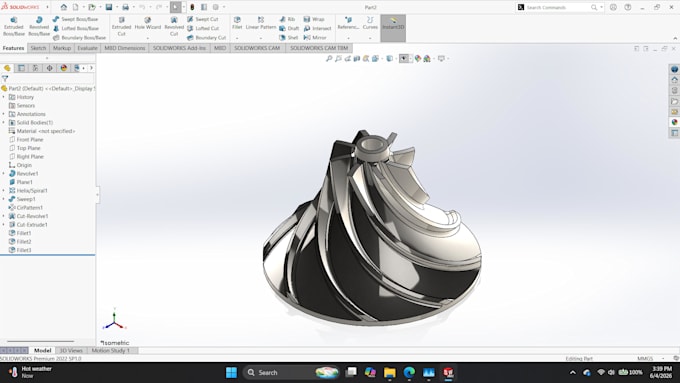
Task: Choose Lofted Boss/Base
Action: (76, 28)
